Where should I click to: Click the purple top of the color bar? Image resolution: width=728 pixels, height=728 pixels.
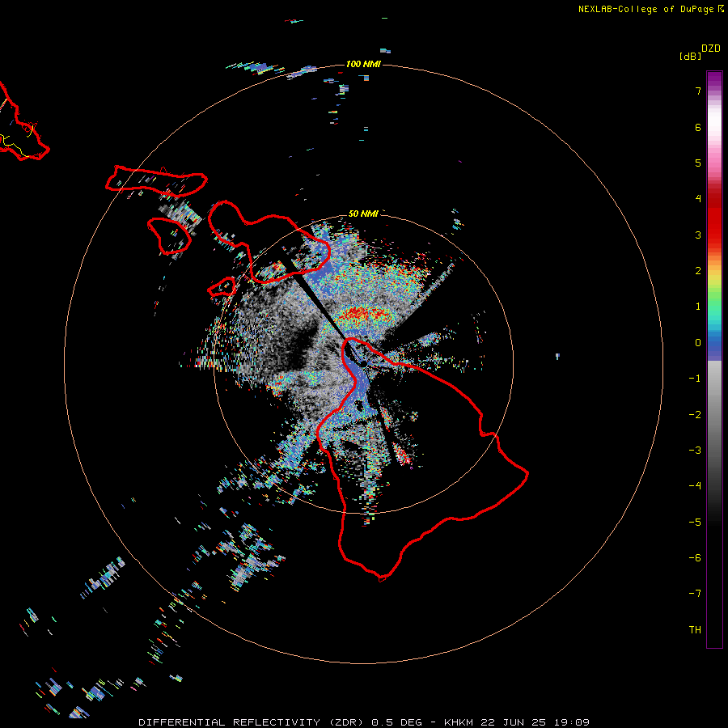714,81
